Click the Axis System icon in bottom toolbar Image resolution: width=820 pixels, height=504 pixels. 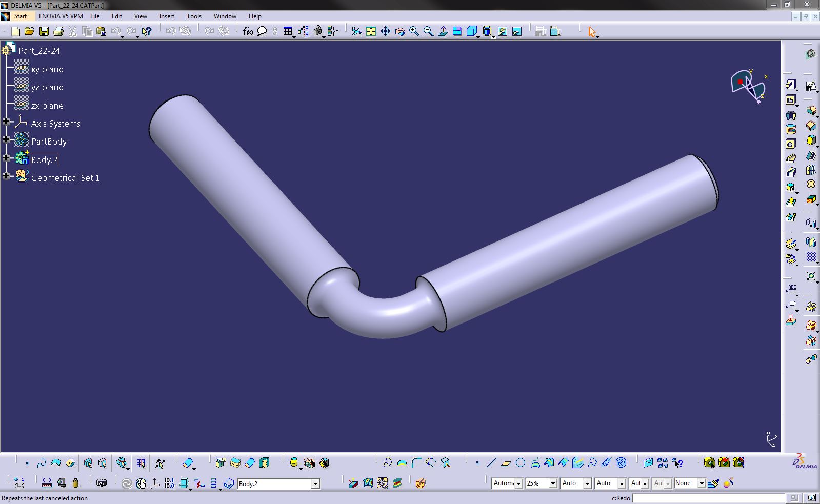tap(155, 483)
